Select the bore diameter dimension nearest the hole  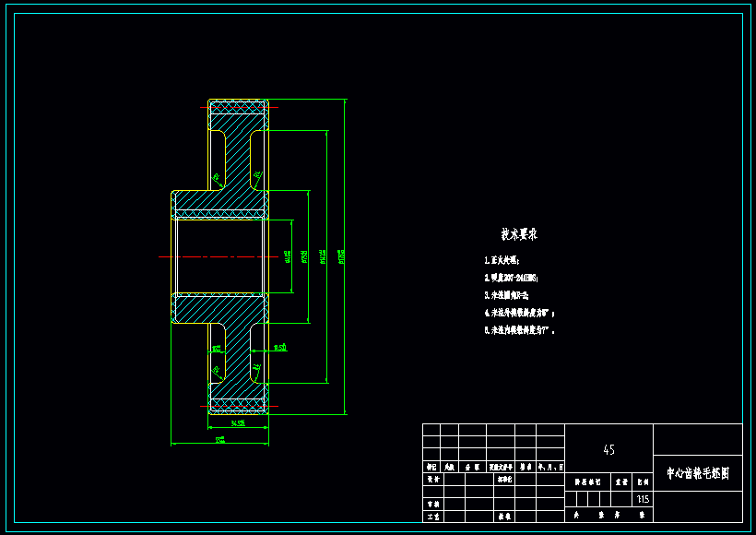tap(289, 256)
